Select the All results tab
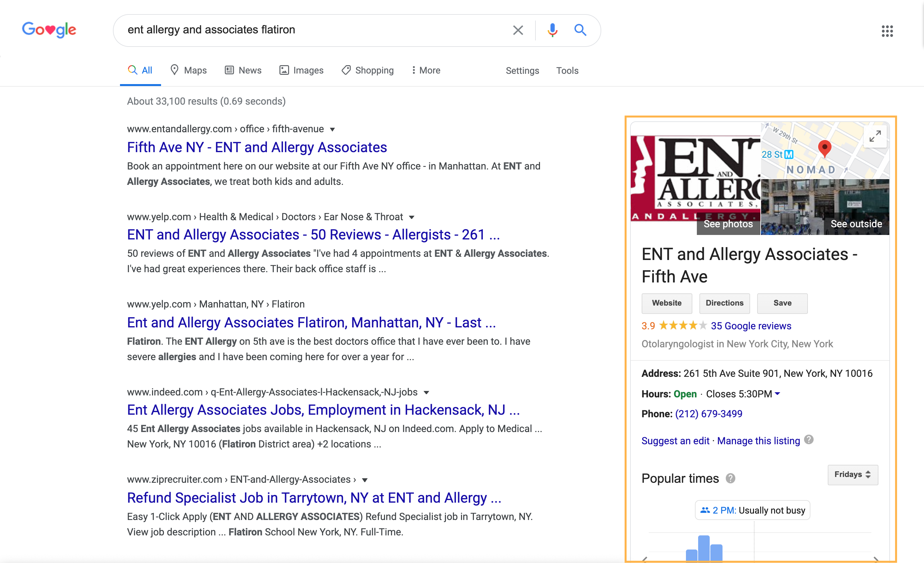 [x=140, y=70]
